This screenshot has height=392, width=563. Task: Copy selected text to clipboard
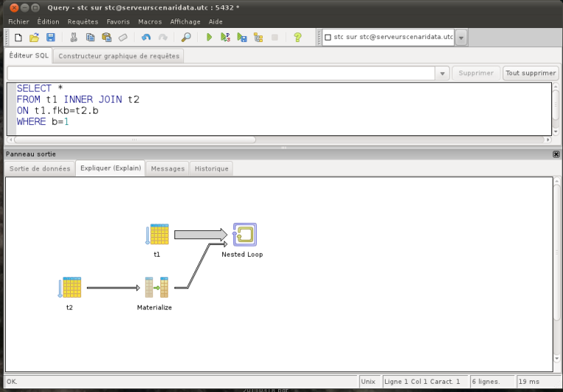coord(90,38)
